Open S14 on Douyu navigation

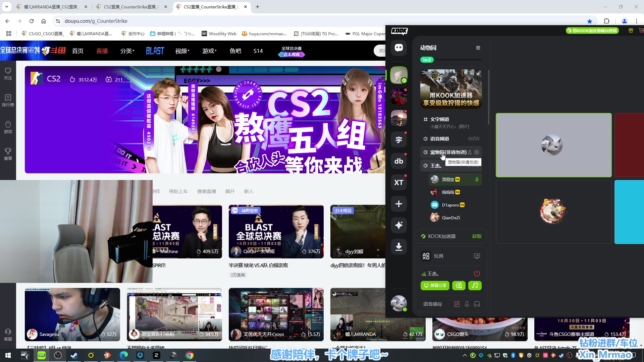258,51
